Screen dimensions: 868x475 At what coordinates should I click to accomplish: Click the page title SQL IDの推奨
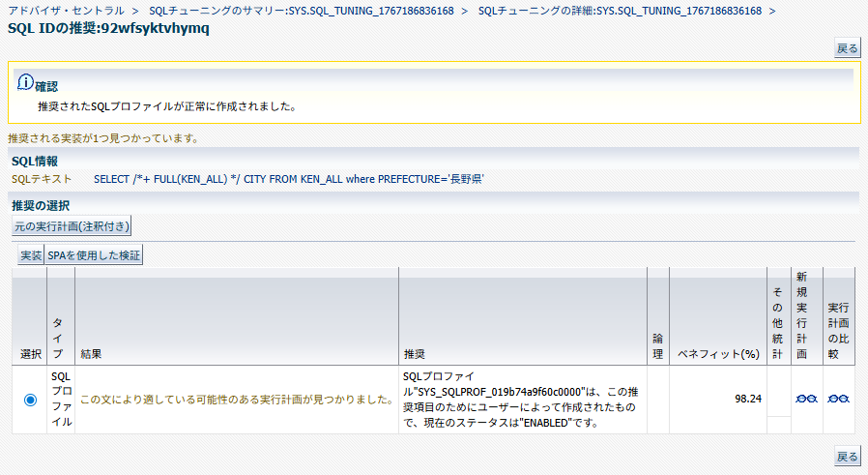pyautogui.click(x=109, y=29)
